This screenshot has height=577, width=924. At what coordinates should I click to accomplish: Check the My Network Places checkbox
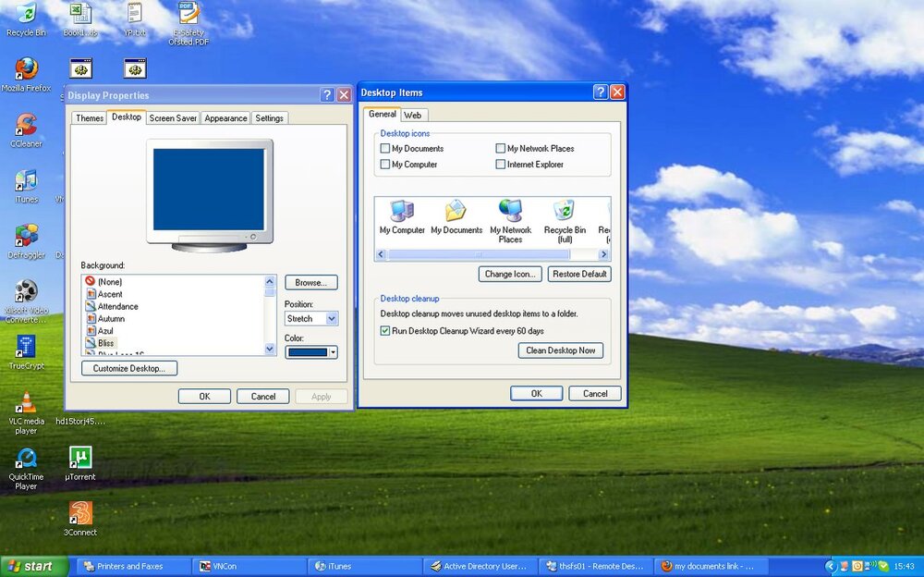tap(500, 148)
